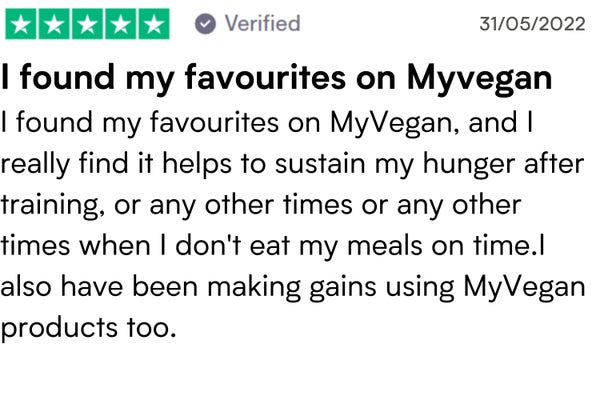Click the third green rating star
The width and height of the screenshot is (600, 400).
pyautogui.click(x=87, y=24)
